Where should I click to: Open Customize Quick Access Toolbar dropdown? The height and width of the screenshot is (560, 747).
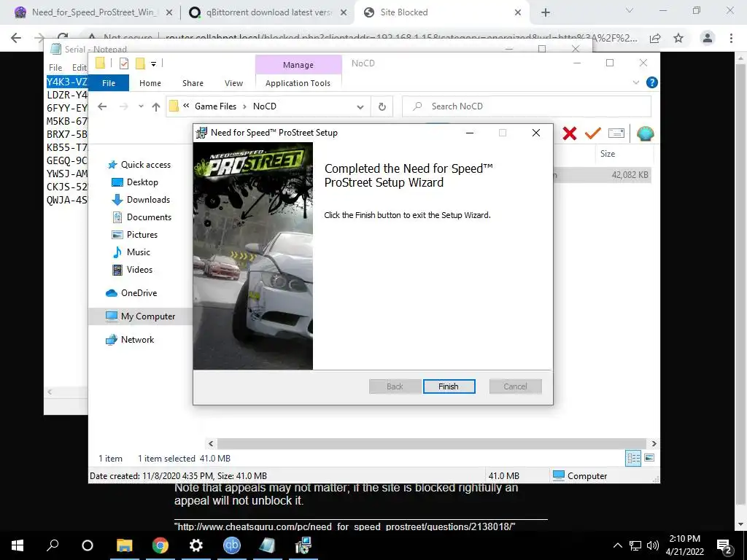click(153, 63)
